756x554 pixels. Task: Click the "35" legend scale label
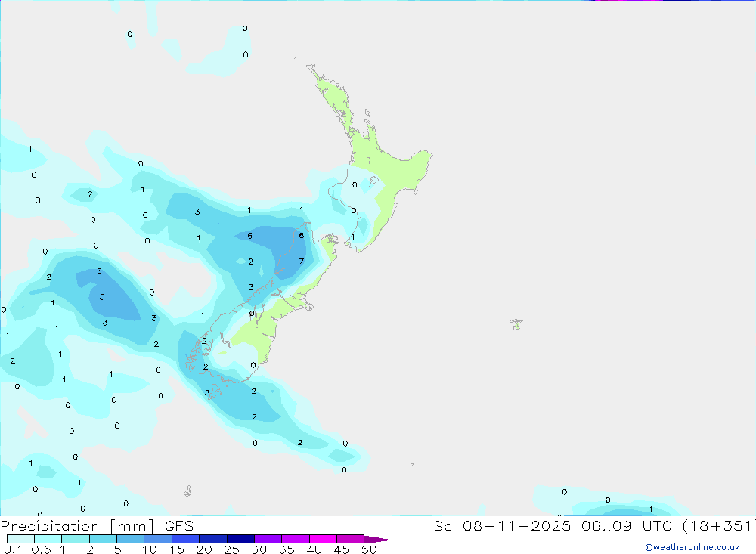[287, 549]
